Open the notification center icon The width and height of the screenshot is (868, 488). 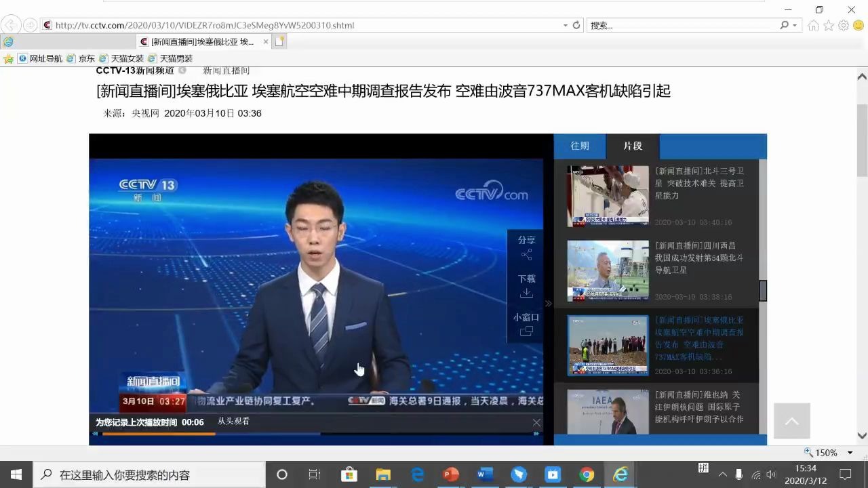(x=846, y=474)
